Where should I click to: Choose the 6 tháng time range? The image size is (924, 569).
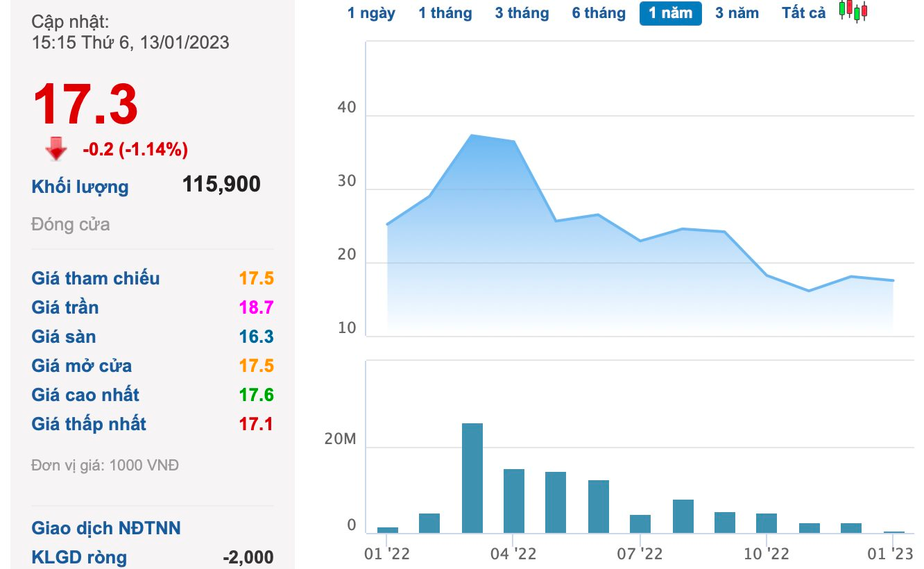599,13
